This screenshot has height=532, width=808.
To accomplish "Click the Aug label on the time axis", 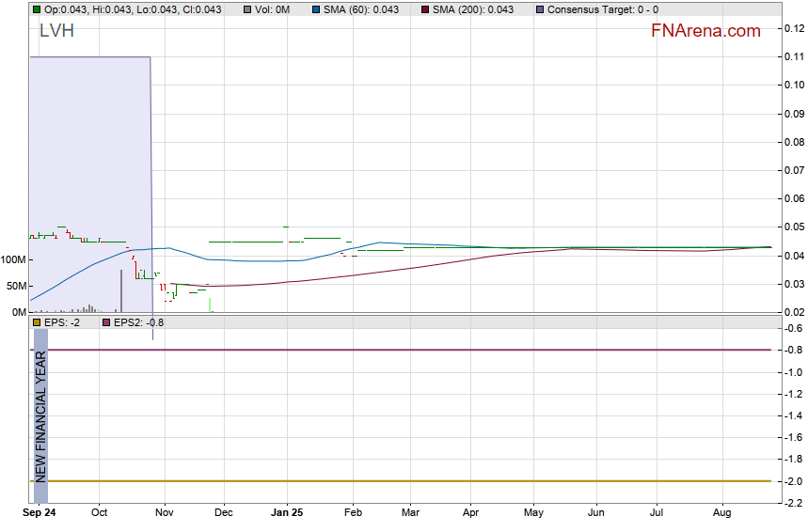I will click(x=721, y=513).
